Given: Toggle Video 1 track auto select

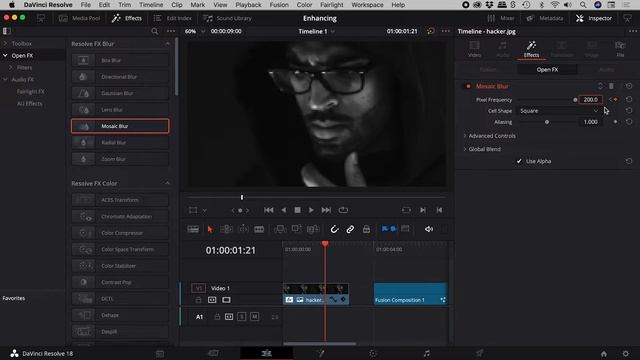Looking at the screenshot, I should 212,300.
